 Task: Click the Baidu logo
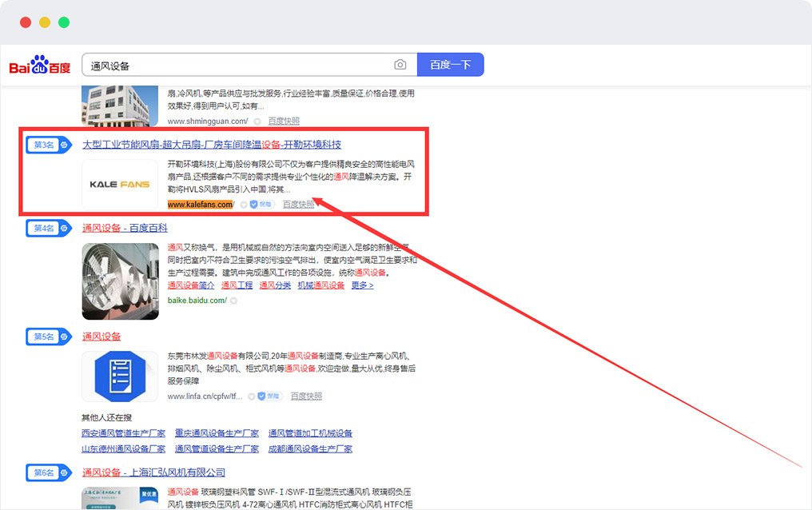40,66
